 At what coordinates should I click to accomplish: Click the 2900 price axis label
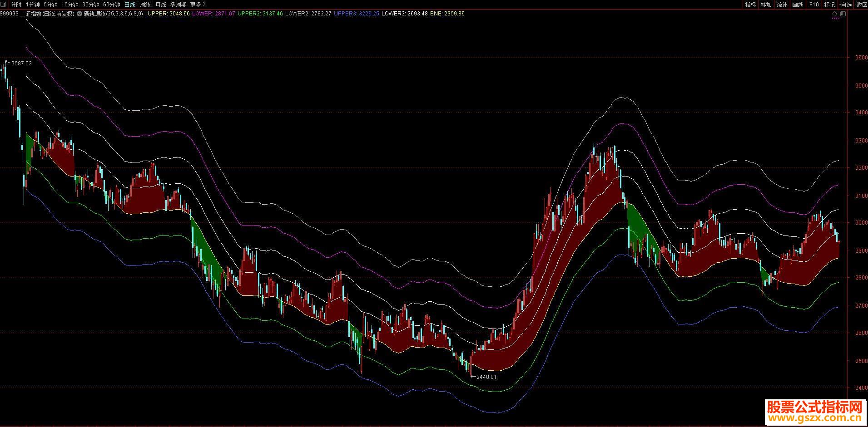[x=862, y=250]
